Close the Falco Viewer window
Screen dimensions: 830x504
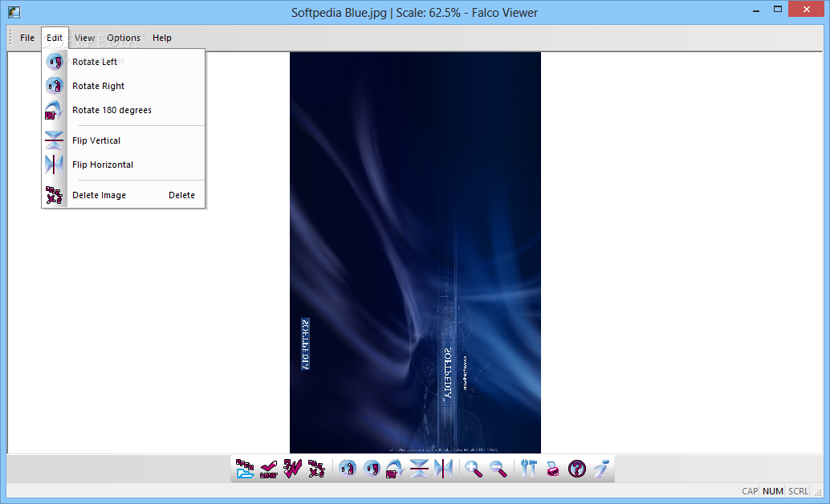click(806, 10)
